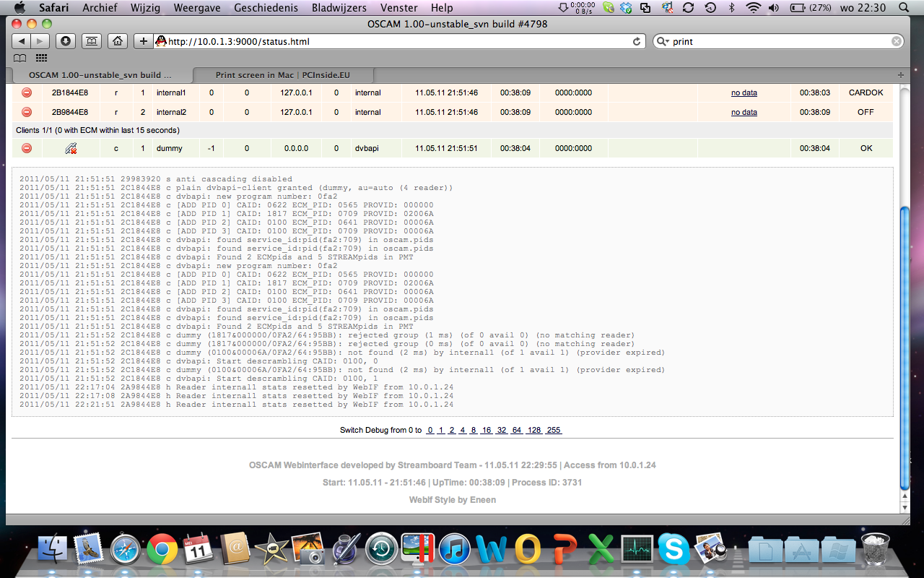Launch Google Chrome from the Dock
This screenshot has height=578, width=924.
162,550
